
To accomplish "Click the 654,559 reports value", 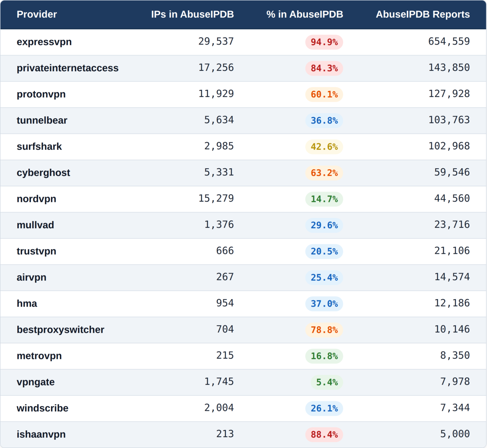I will (449, 41).
